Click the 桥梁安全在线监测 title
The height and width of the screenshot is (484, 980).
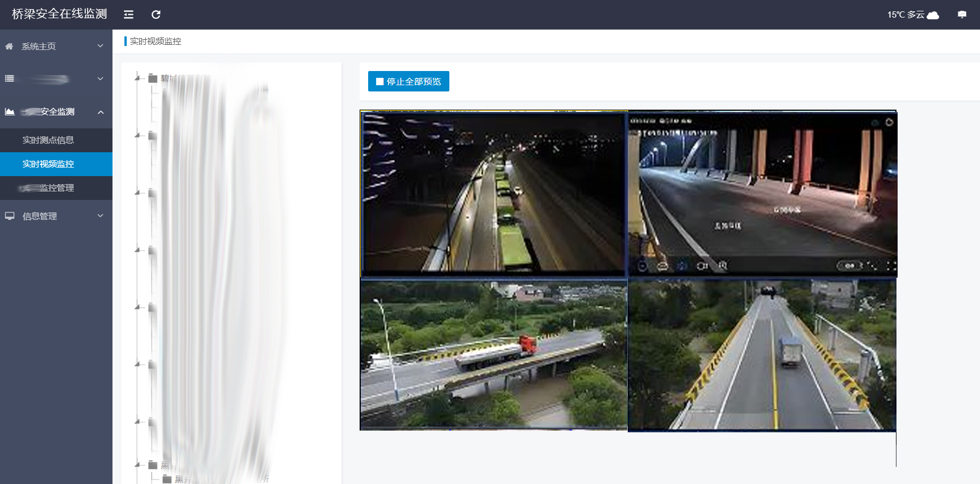60,14
